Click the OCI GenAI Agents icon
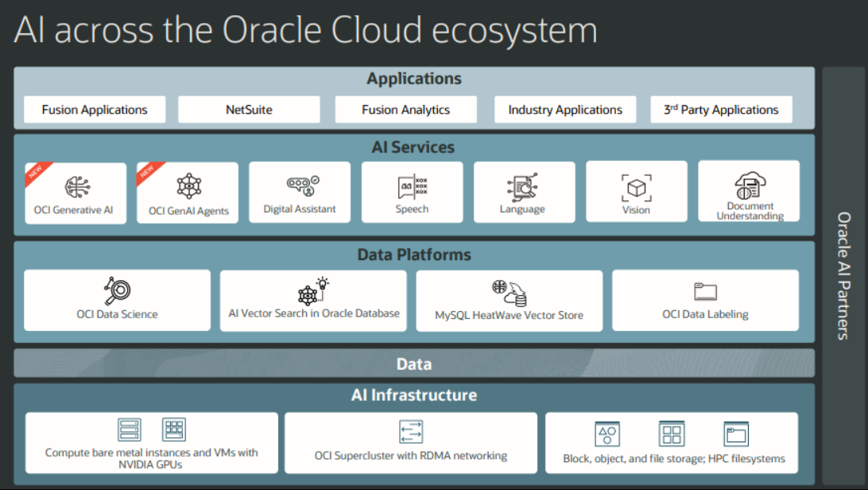This screenshot has height=490, width=868. coord(188,187)
